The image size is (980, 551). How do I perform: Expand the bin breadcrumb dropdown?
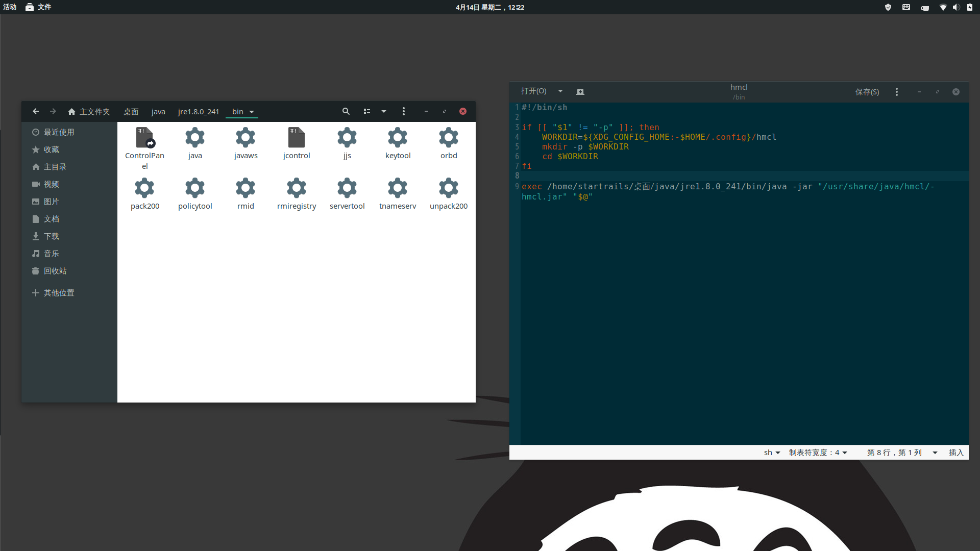(251, 111)
